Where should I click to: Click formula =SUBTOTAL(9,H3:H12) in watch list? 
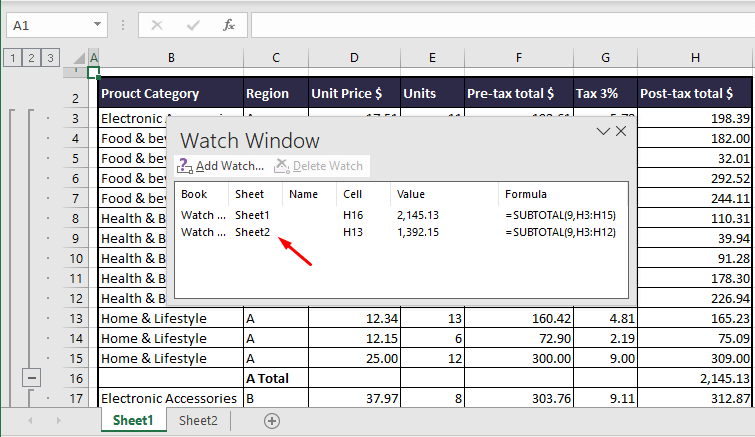(560, 232)
